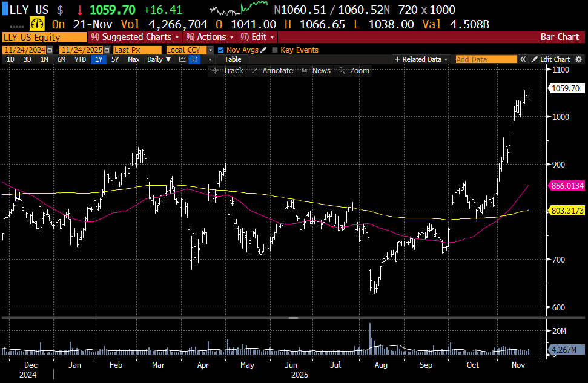The width and height of the screenshot is (588, 383).
Task: Enable the Key Events checkbox
Action: pos(275,50)
